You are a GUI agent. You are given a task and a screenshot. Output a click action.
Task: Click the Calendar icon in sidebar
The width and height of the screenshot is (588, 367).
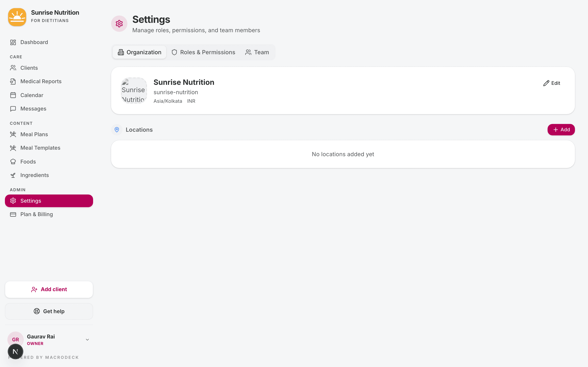click(13, 95)
